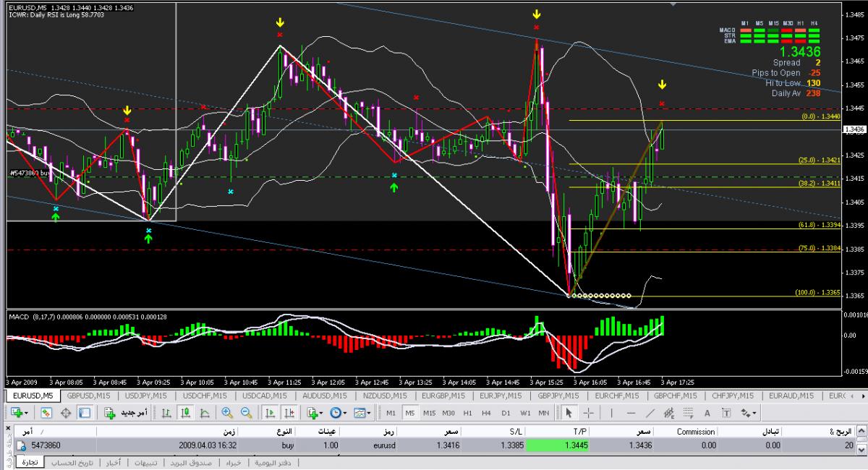The width and height of the screenshot is (868, 470).
Task: Pick the horizontal line drawing tool
Action: (x=630, y=413)
